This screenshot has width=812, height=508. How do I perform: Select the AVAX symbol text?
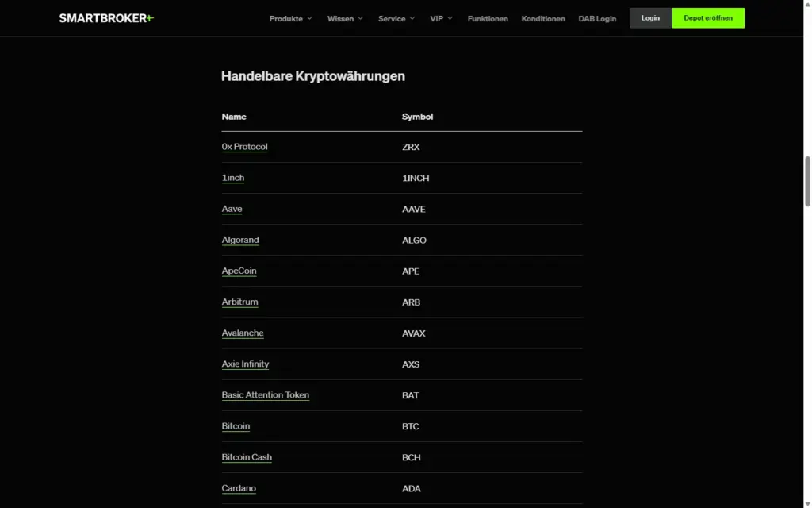(x=414, y=333)
